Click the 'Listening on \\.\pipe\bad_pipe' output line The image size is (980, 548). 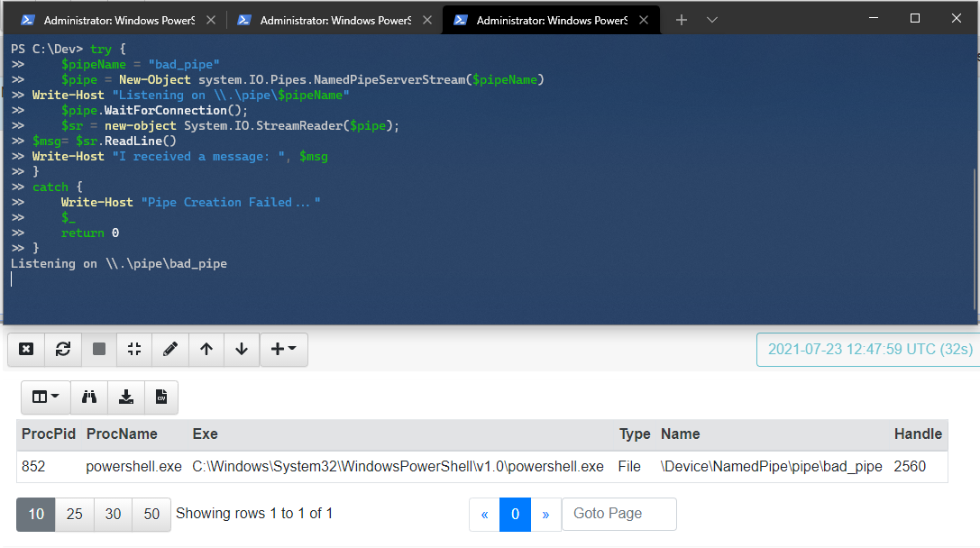click(119, 264)
